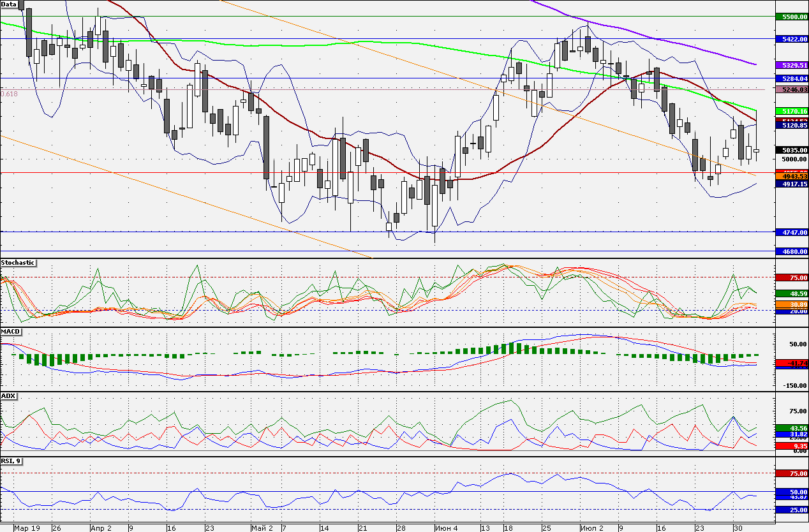Image resolution: width=809 pixels, height=532 pixels.
Task: Click the 30 date label
Action: click(x=738, y=528)
